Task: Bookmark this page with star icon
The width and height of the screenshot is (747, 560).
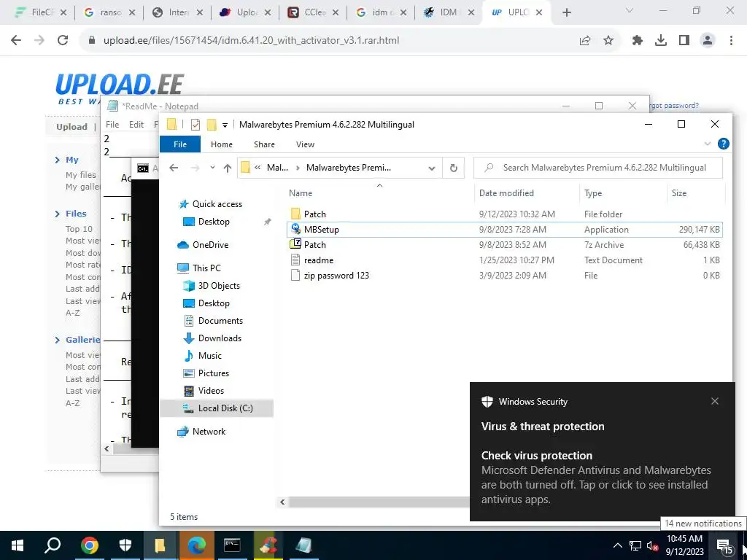Action: [x=608, y=41]
